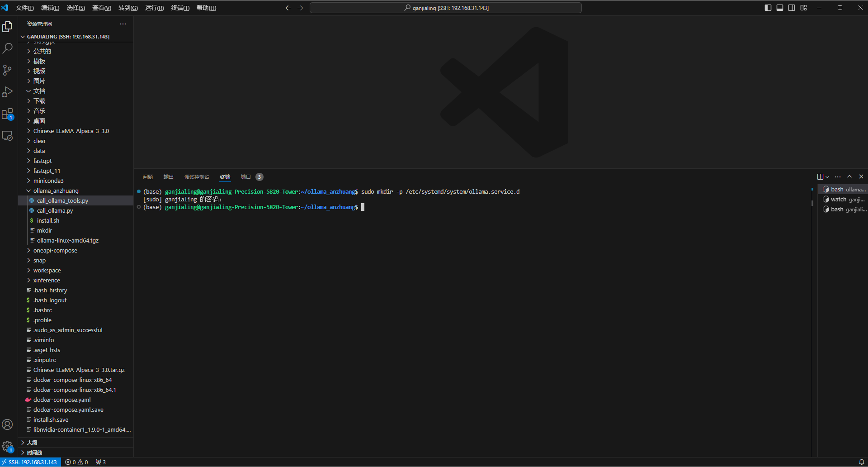Open the 文件 menu
The height and width of the screenshot is (467, 868).
pyautogui.click(x=24, y=8)
